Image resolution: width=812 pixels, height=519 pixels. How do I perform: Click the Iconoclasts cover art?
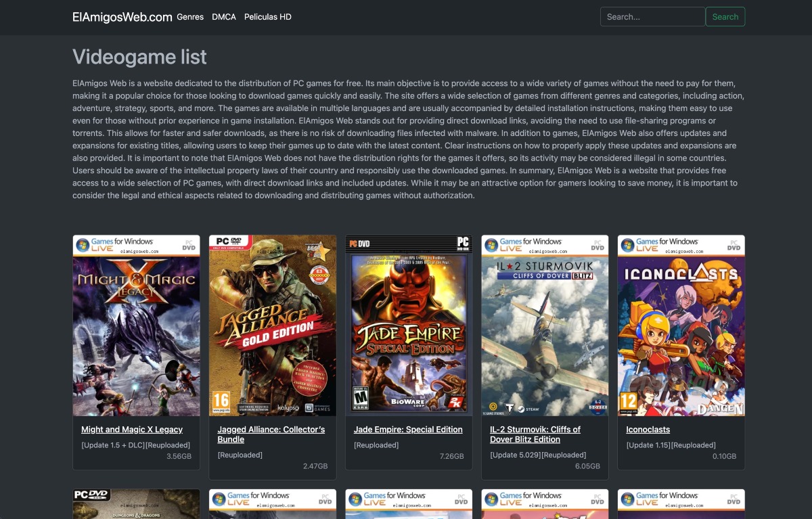pyautogui.click(x=681, y=325)
